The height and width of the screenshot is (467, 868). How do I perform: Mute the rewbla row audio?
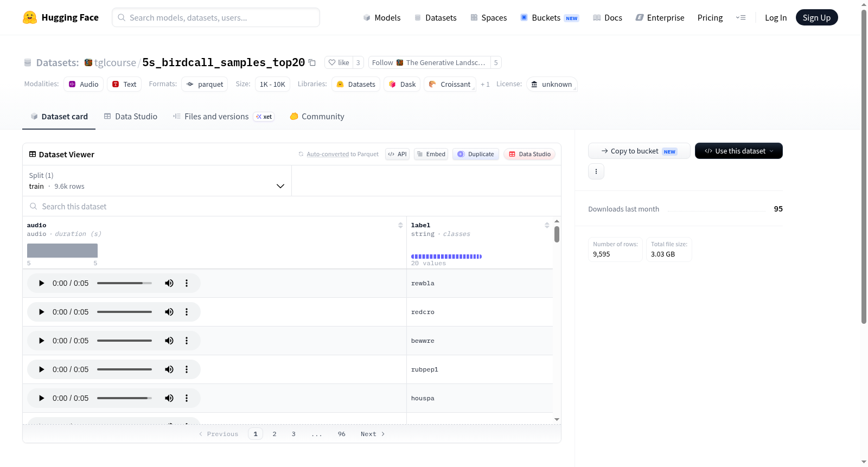(169, 283)
